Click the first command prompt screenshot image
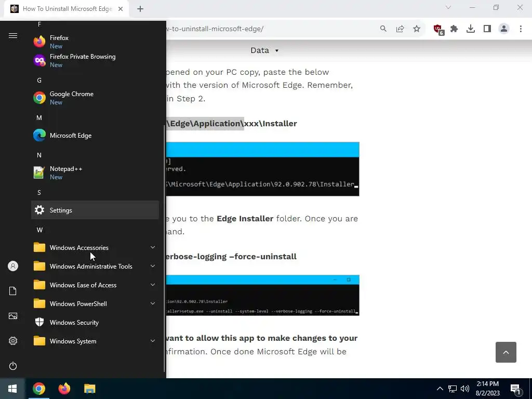This screenshot has height=399, width=532. point(262,169)
